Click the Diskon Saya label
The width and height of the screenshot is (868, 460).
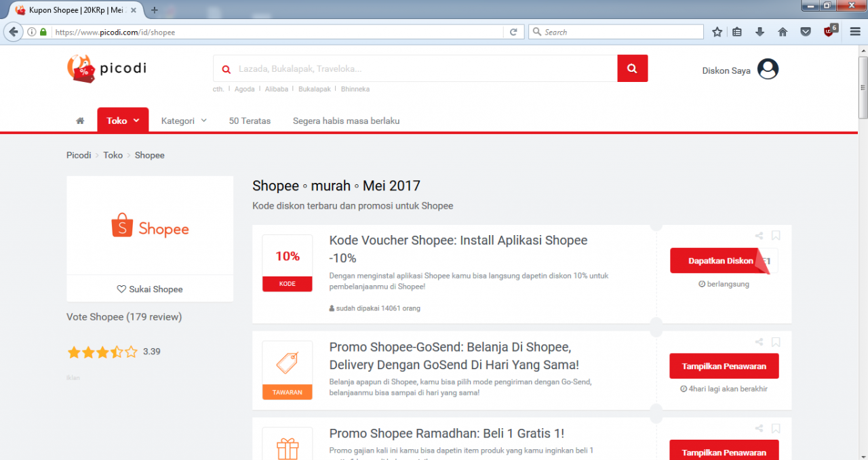tap(726, 70)
